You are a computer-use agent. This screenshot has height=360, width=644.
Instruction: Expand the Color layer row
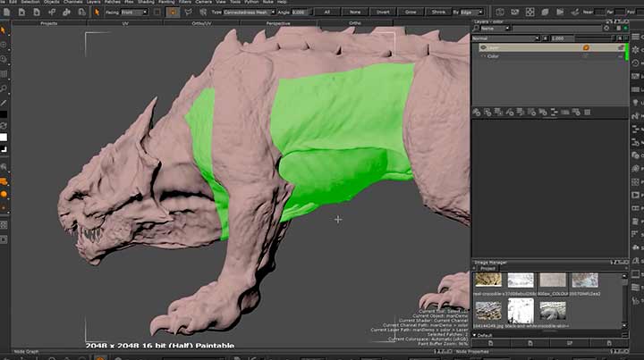point(484,56)
